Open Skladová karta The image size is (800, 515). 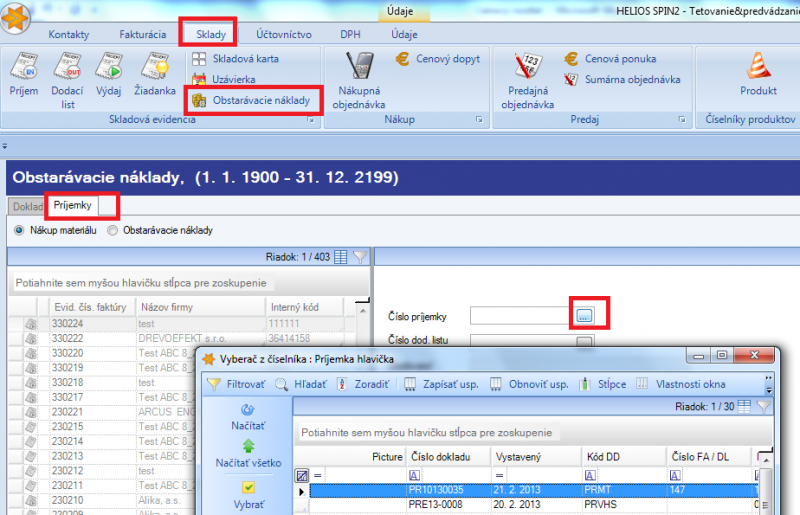pyautogui.click(x=236, y=59)
